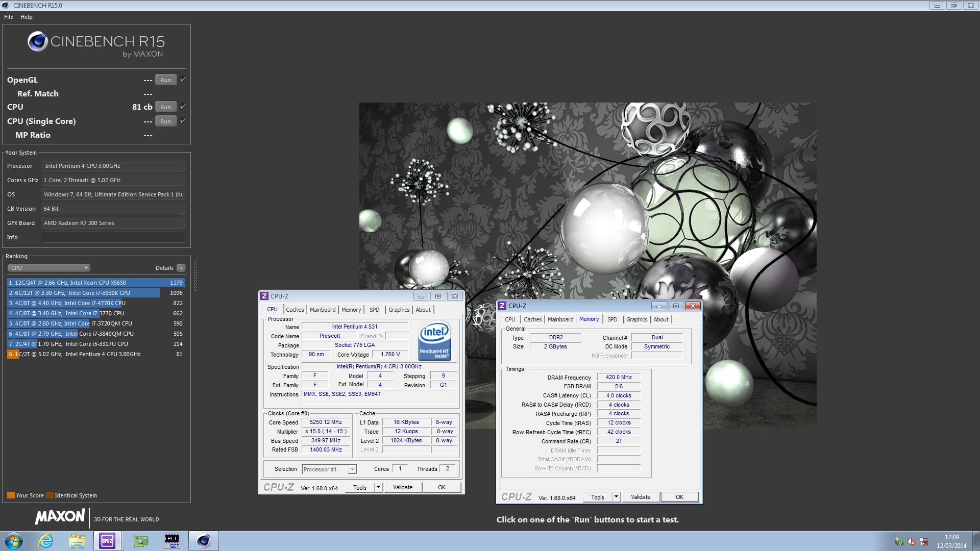Toggle the CPU (Single Core) test checkbox
This screenshot has width=980, height=551.
tap(183, 121)
